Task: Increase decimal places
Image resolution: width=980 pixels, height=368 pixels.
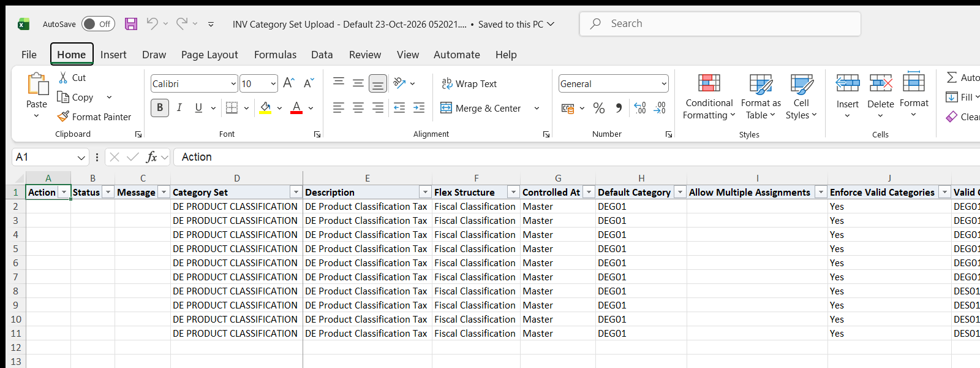Action: pos(640,108)
